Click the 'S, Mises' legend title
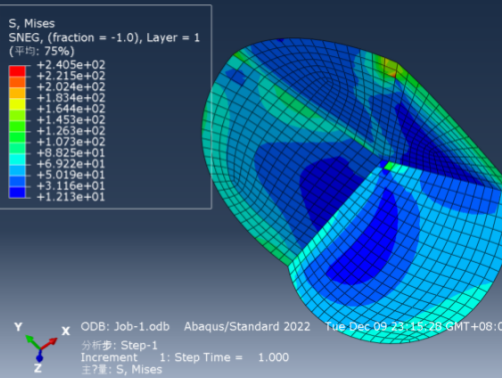 (x=32, y=23)
